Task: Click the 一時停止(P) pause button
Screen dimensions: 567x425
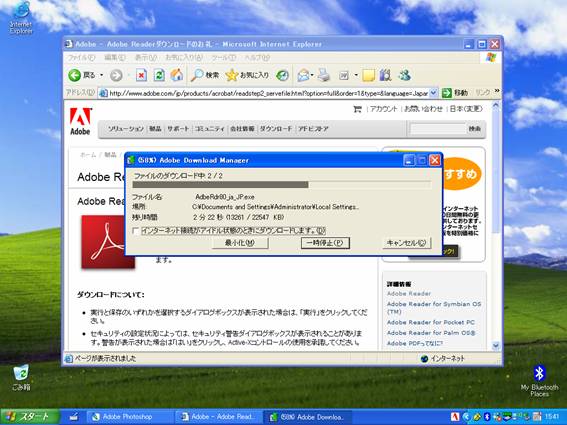Action: [325, 243]
